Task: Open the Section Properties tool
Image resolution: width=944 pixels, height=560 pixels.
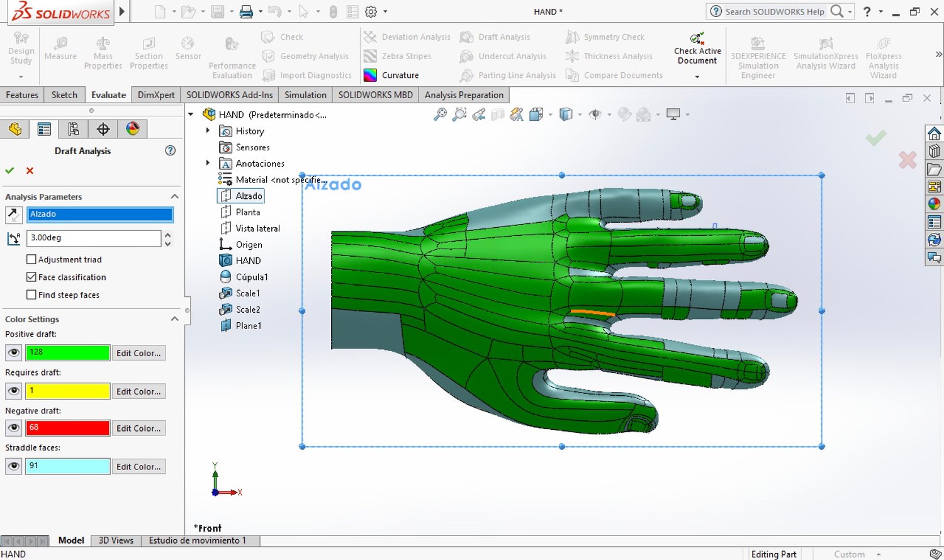Action: pos(149,53)
